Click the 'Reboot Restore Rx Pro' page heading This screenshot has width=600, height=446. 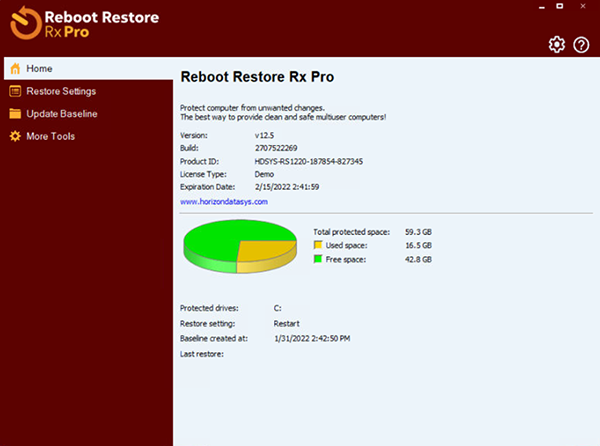[257, 77]
